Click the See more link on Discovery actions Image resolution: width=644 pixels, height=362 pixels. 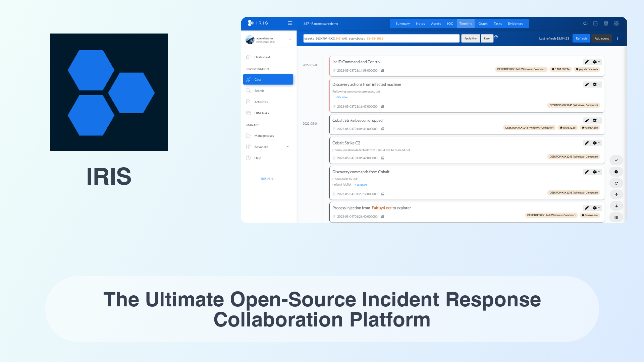[342, 97]
